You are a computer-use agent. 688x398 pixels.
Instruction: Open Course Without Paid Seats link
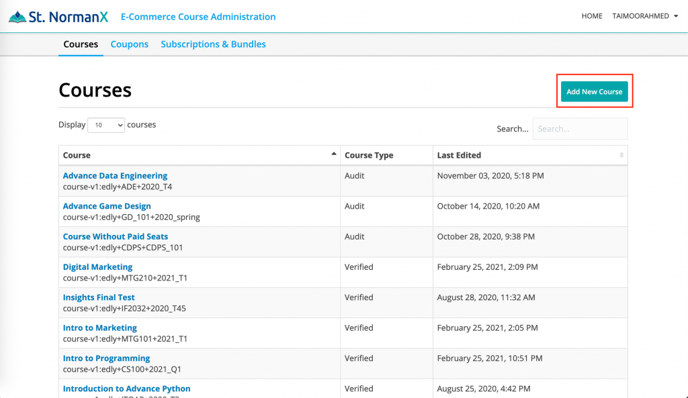115,236
